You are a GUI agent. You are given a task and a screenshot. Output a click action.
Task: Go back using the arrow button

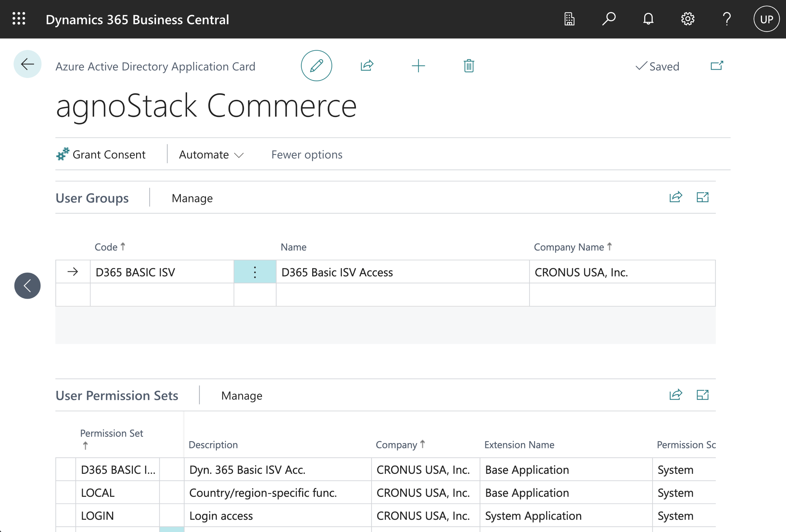(x=27, y=64)
